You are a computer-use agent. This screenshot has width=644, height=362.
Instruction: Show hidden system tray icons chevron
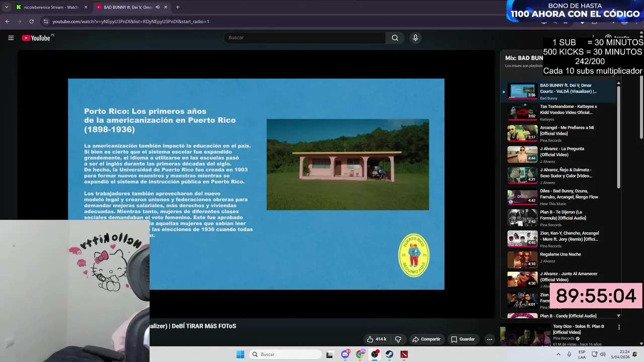coord(558,354)
